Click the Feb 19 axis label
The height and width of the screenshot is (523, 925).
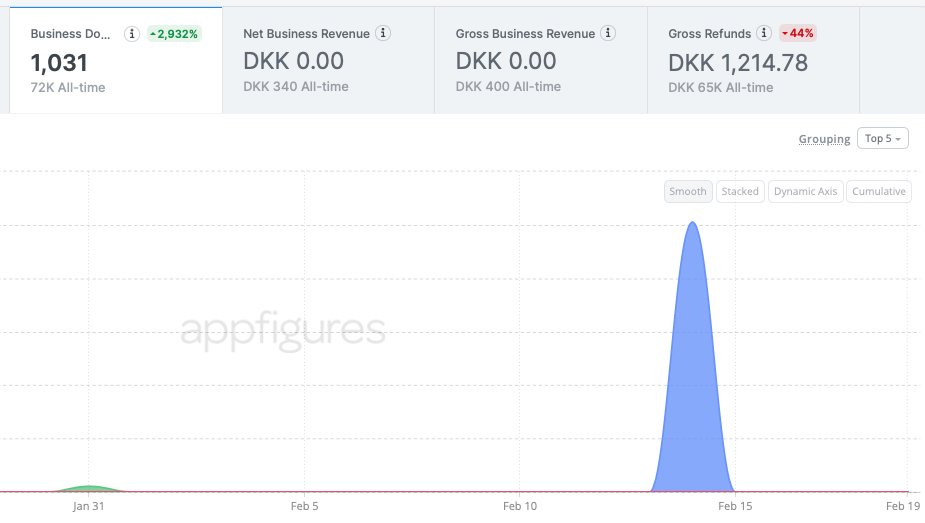pyautogui.click(x=903, y=506)
